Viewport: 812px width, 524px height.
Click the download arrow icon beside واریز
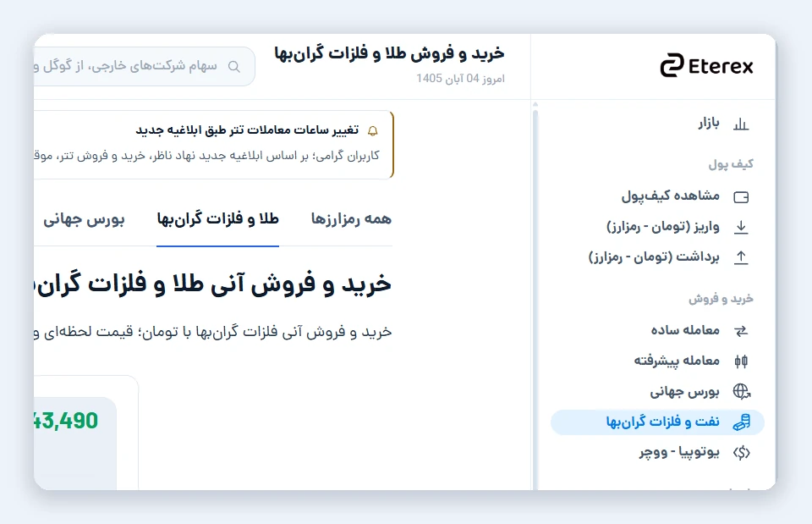coord(741,227)
